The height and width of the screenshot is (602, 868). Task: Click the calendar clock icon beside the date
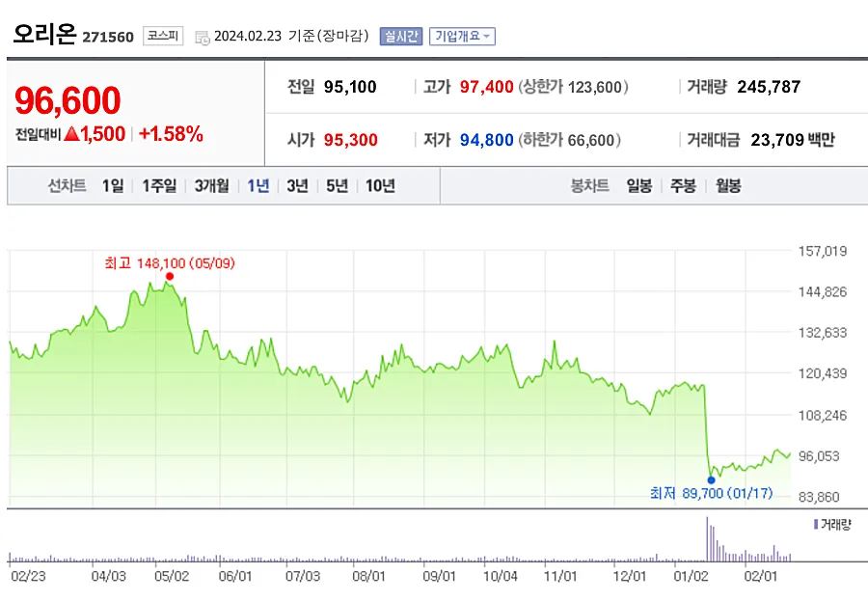click(x=203, y=38)
